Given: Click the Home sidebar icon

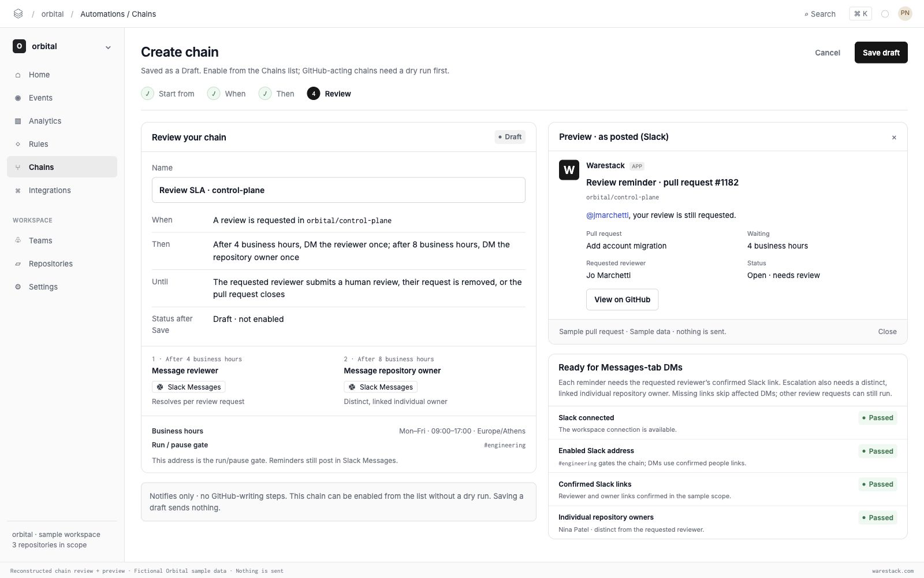Looking at the screenshot, I should (18, 75).
